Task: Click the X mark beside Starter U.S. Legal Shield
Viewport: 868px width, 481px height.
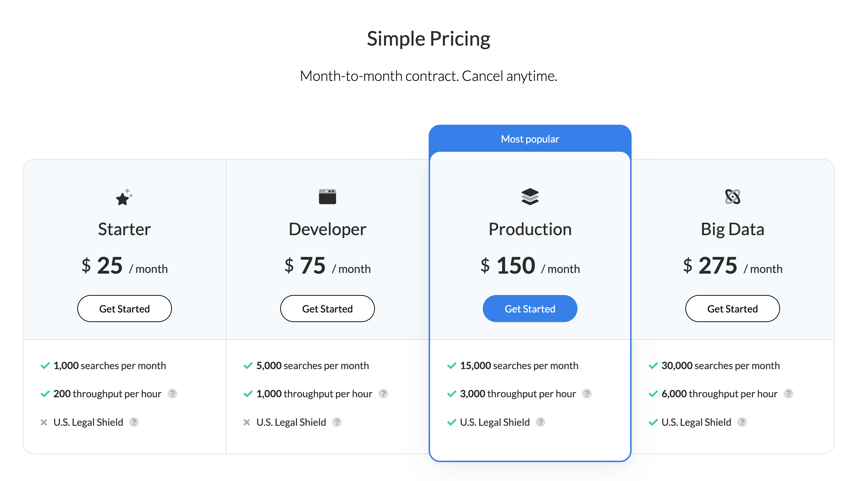Action: pos(44,422)
